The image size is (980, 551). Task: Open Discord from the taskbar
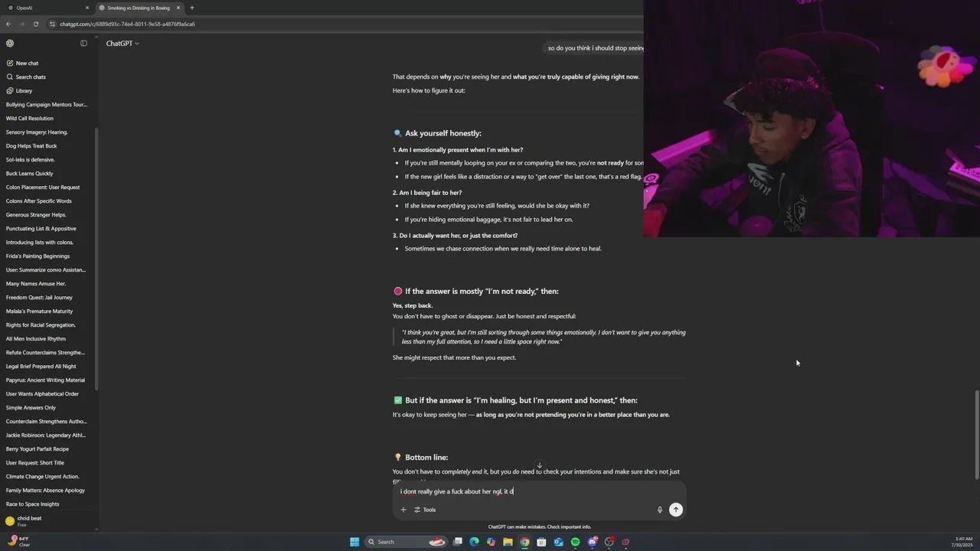click(592, 542)
